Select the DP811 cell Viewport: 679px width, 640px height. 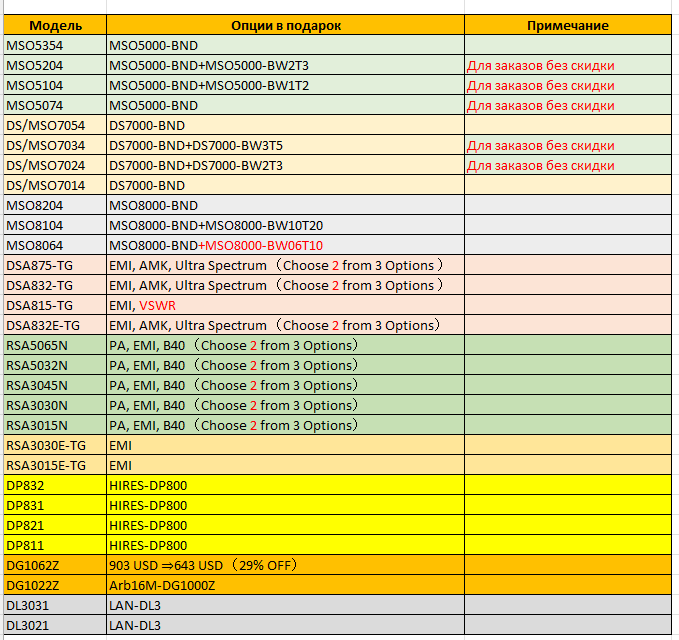pos(55,545)
